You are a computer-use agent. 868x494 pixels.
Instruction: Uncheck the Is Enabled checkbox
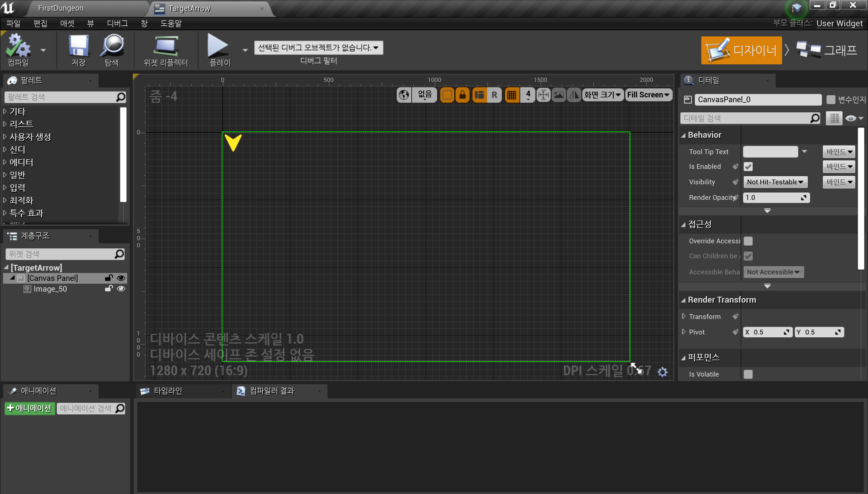(x=748, y=166)
